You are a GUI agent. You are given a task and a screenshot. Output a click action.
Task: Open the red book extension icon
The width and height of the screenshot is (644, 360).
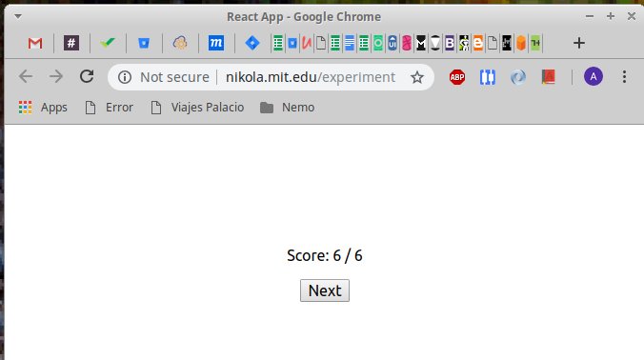pos(548,77)
